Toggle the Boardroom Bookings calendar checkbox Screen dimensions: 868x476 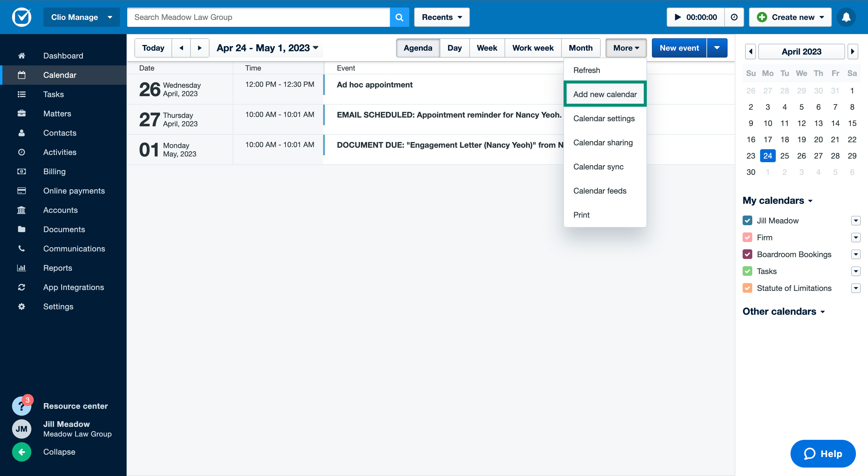pos(747,254)
